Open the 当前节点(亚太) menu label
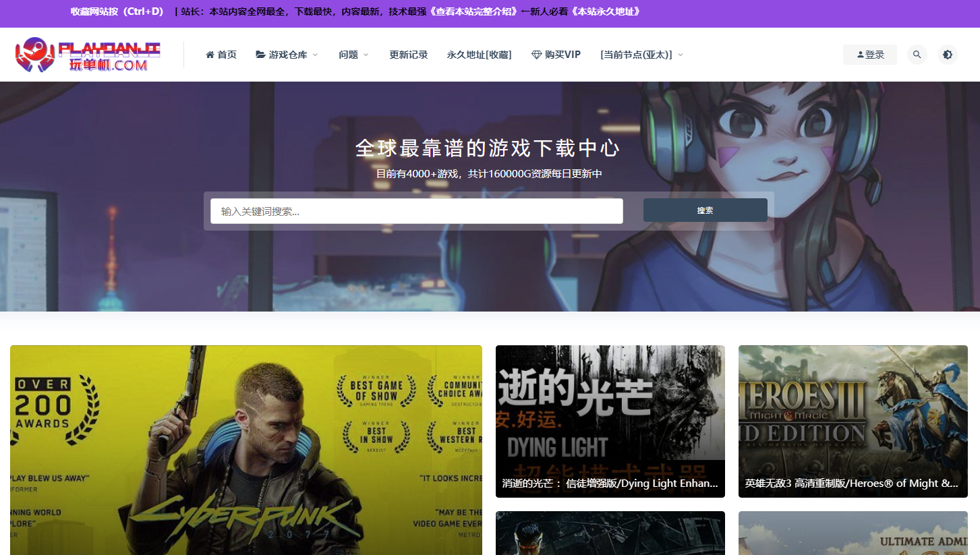Image resolution: width=980 pixels, height=555 pixels. click(636, 55)
